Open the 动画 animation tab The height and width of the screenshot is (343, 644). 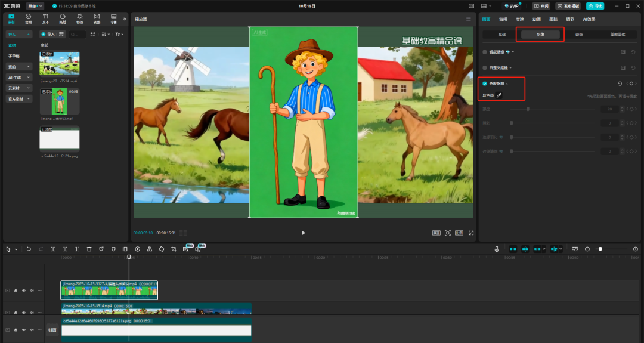pyautogui.click(x=537, y=19)
